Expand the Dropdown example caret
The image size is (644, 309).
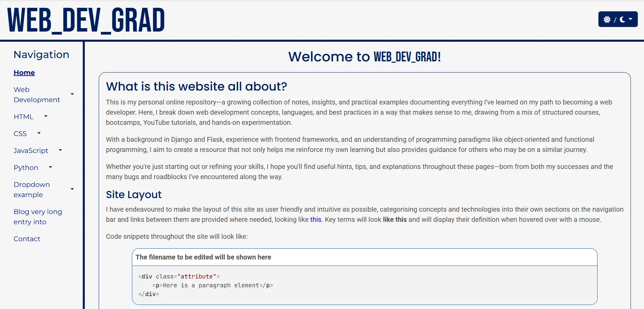point(72,189)
